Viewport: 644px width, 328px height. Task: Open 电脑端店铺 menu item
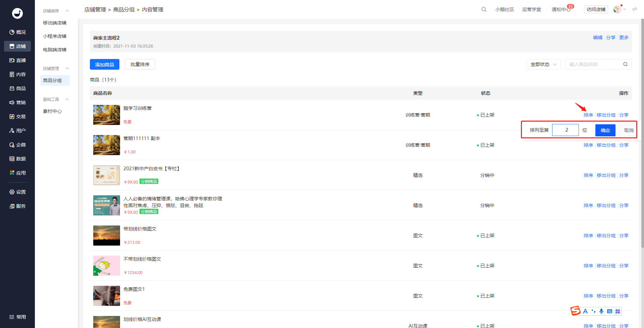click(55, 50)
